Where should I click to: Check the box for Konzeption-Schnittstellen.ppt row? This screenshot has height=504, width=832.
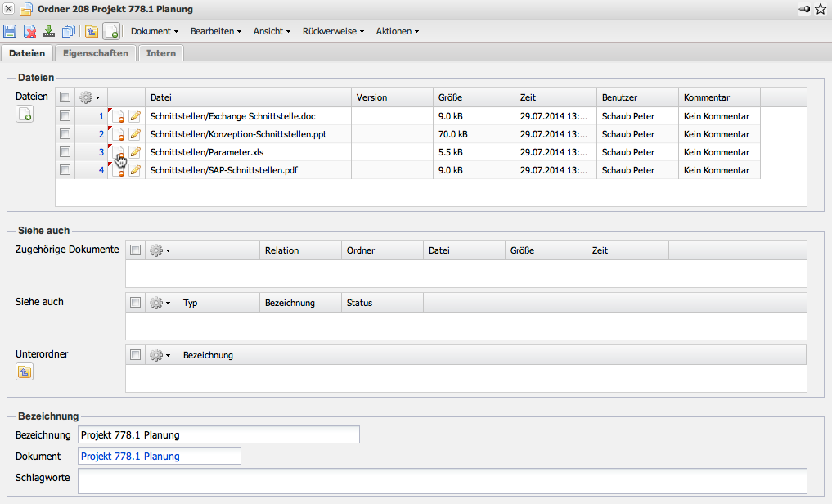click(65, 134)
